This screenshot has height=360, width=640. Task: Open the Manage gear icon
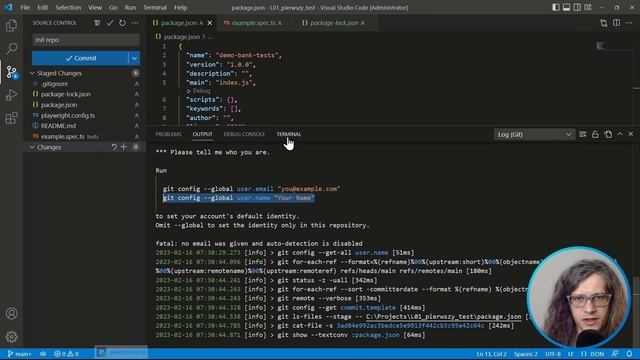pyautogui.click(x=11, y=337)
